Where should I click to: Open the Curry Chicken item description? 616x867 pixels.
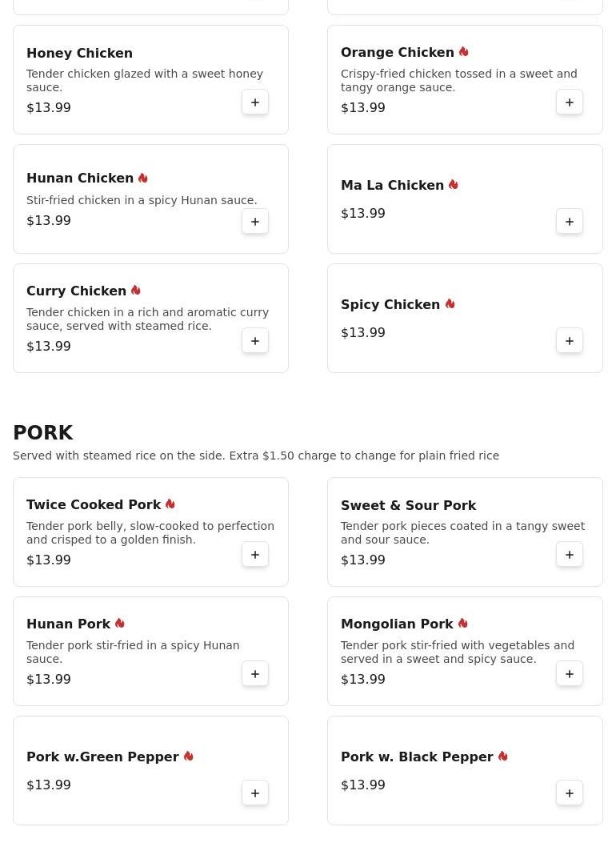pyautogui.click(x=147, y=319)
